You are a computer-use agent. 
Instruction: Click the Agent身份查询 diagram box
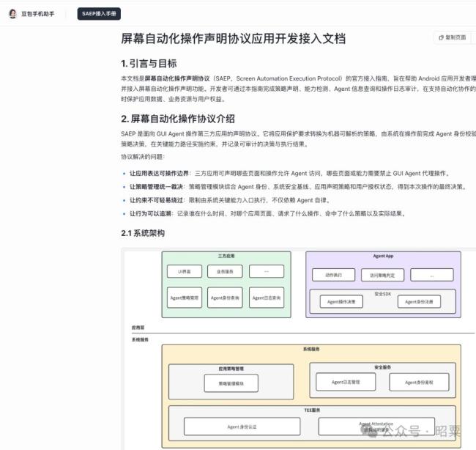click(225, 298)
